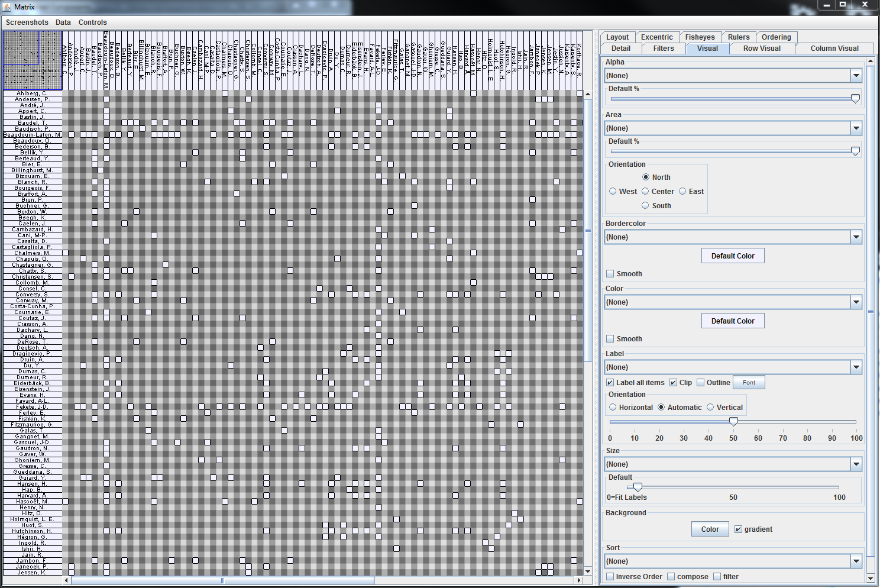Click the Alpha Default % slider handle
This screenshot has height=588, width=880.
tap(855, 99)
